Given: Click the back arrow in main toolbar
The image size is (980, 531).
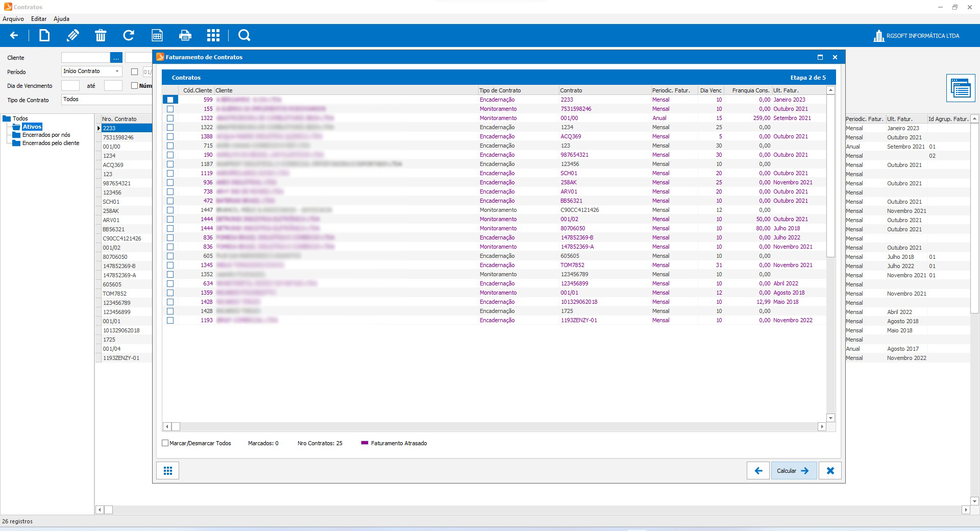Looking at the screenshot, I should pos(14,35).
